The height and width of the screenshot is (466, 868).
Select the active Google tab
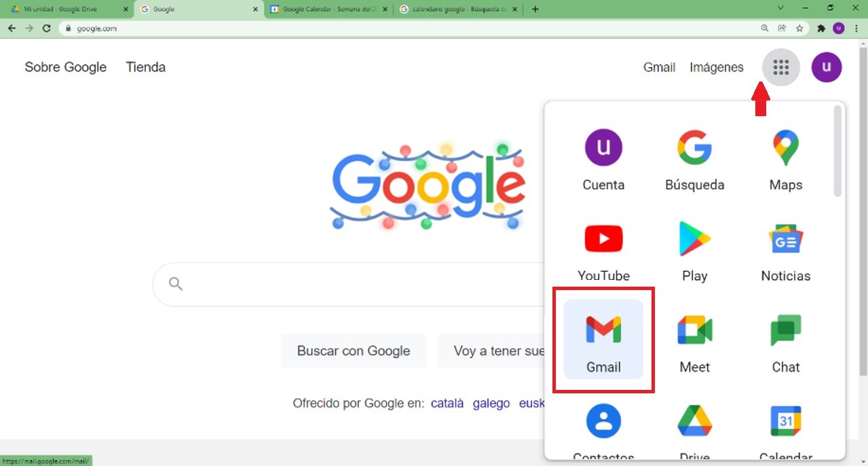click(198, 10)
